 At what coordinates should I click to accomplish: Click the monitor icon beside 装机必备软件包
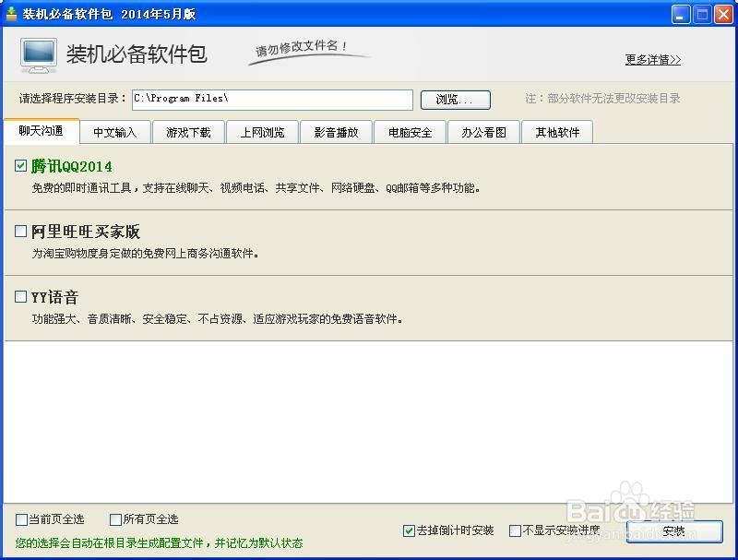(39, 55)
